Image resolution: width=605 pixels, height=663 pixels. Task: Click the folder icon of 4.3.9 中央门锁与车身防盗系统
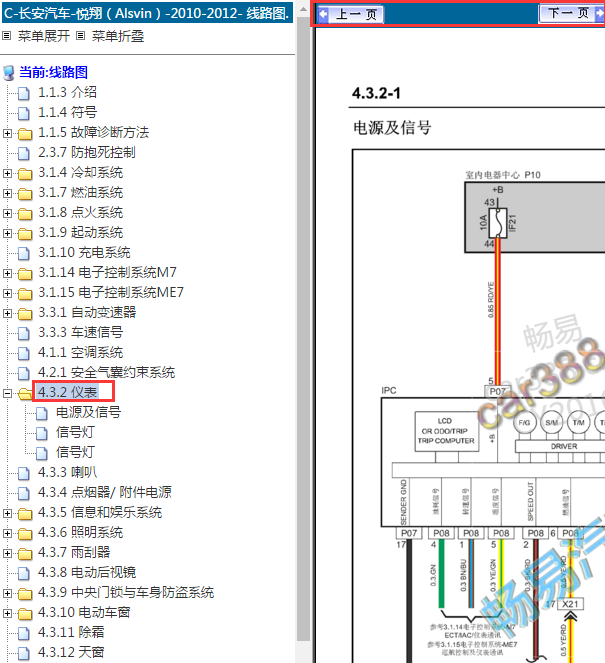coord(25,594)
